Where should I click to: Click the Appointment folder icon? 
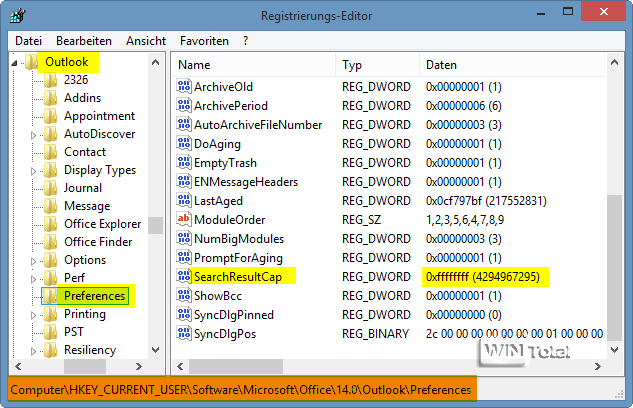[50, 116]
